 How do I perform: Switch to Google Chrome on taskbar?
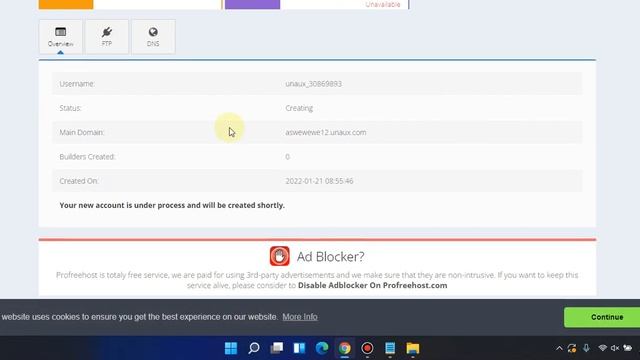click(x=344, y=348)
